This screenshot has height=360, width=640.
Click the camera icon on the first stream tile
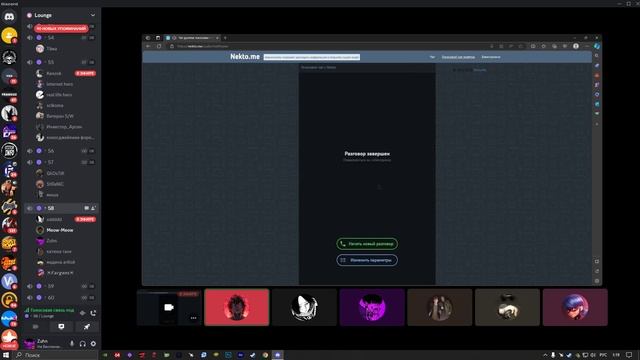[x=169, y=307]
